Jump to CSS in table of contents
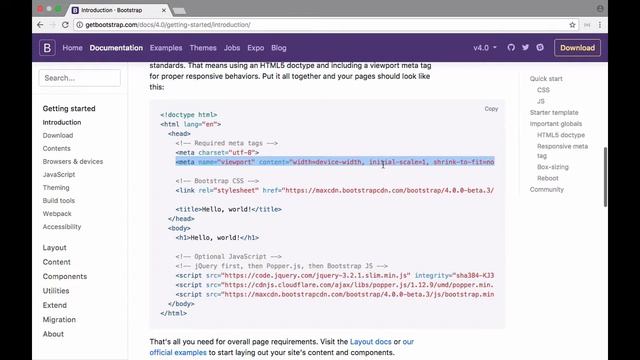Image resolution: width=640 pixels, height=360 pixels. pyautogui.click(x=543, y=90)
